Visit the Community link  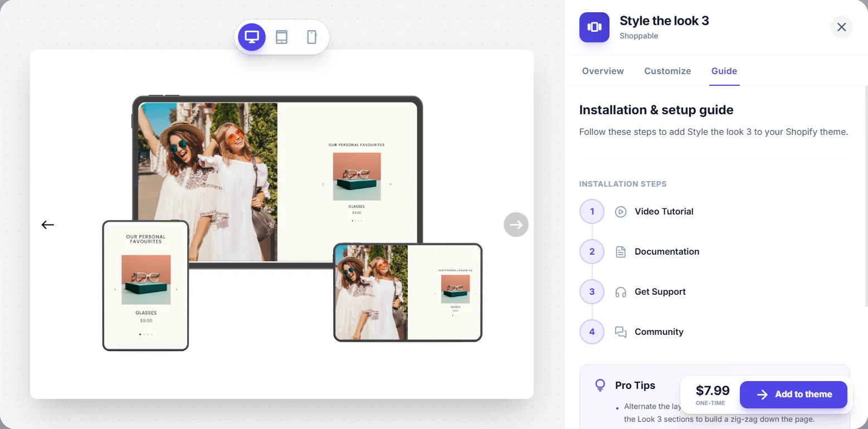[x=659, y=332]
